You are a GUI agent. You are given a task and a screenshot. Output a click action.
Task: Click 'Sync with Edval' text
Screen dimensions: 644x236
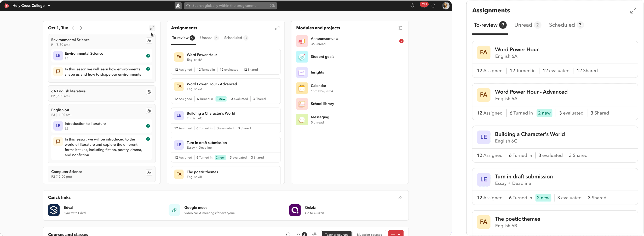click(75, 213)
